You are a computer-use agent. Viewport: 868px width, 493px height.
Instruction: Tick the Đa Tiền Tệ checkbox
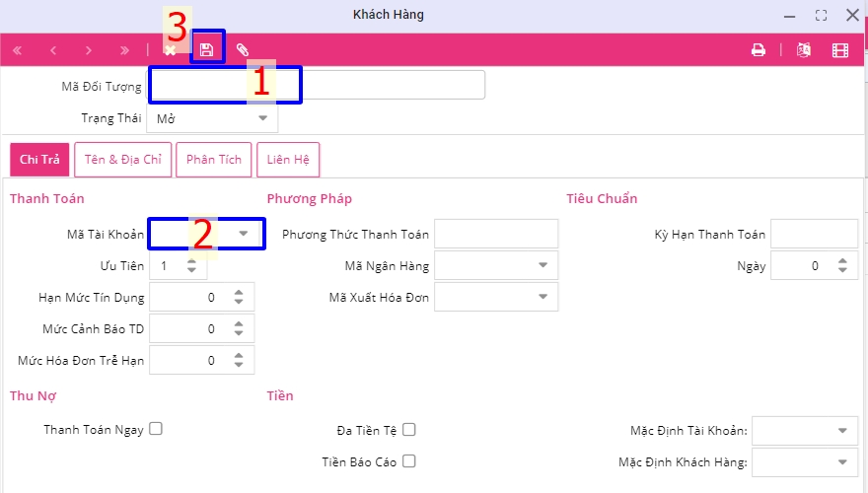[x=409, y=430]
